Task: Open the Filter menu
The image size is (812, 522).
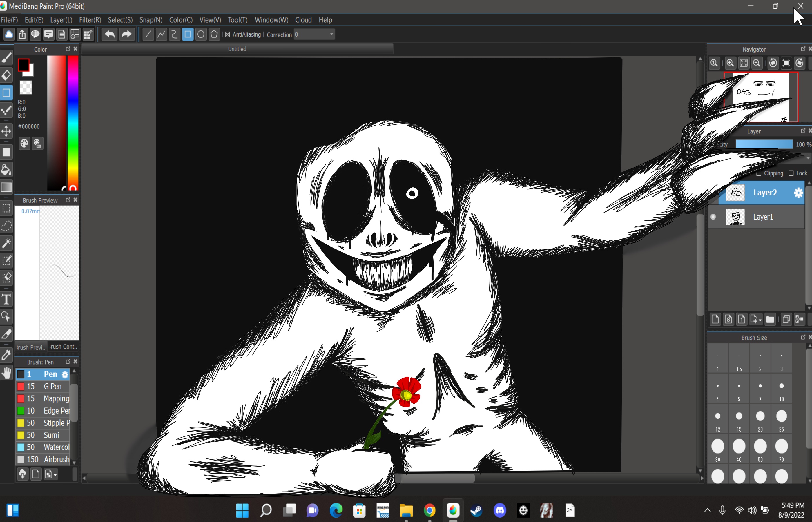Action: [x=90, y=20]
